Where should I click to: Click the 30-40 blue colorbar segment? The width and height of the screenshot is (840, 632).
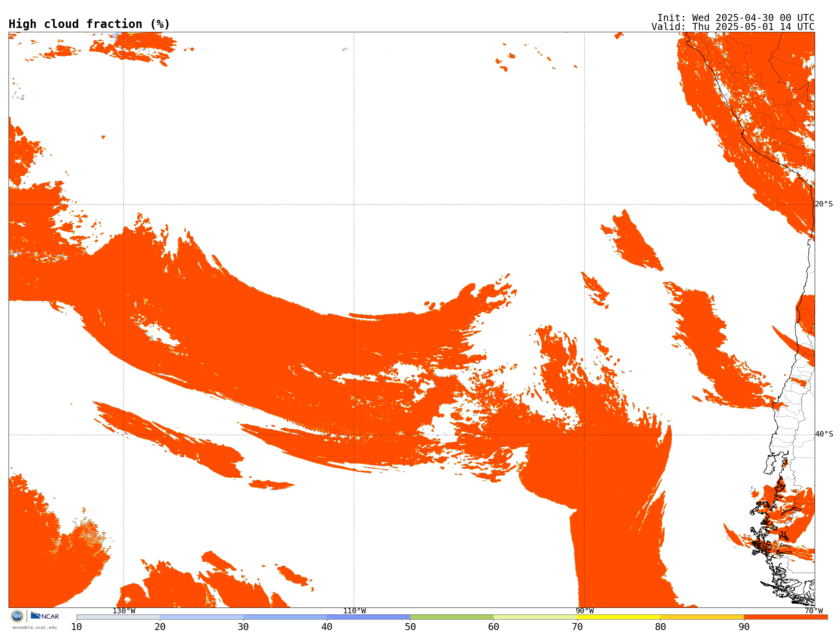tap(285, 617)
